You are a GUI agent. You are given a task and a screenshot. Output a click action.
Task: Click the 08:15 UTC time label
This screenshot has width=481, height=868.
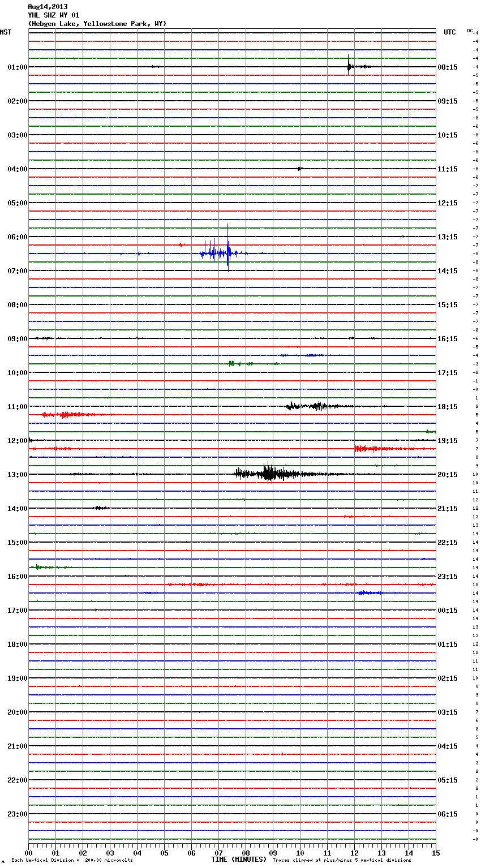click(448, 67)
